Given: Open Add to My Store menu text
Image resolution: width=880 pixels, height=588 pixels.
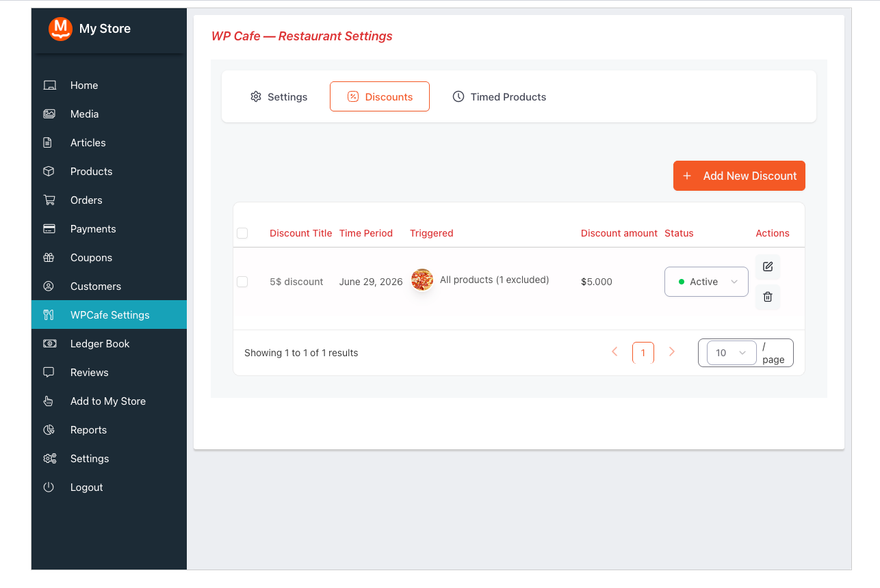Looking at the screenshot, I should click(x=108, y=401).
